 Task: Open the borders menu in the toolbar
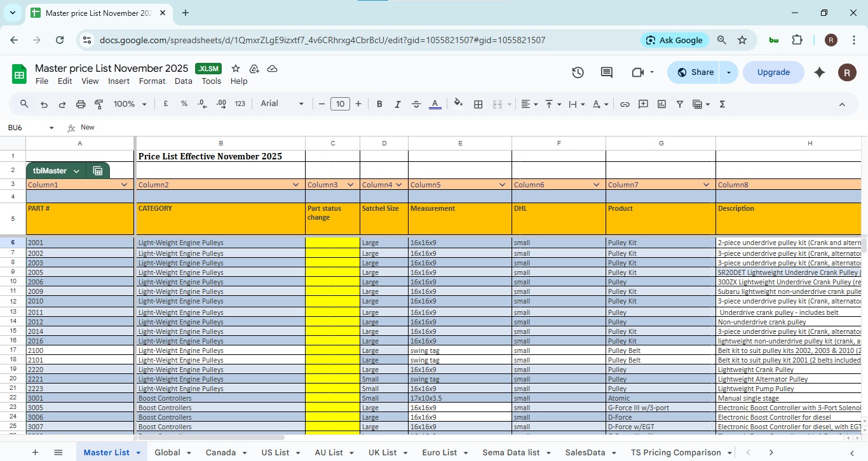(478, 104)
